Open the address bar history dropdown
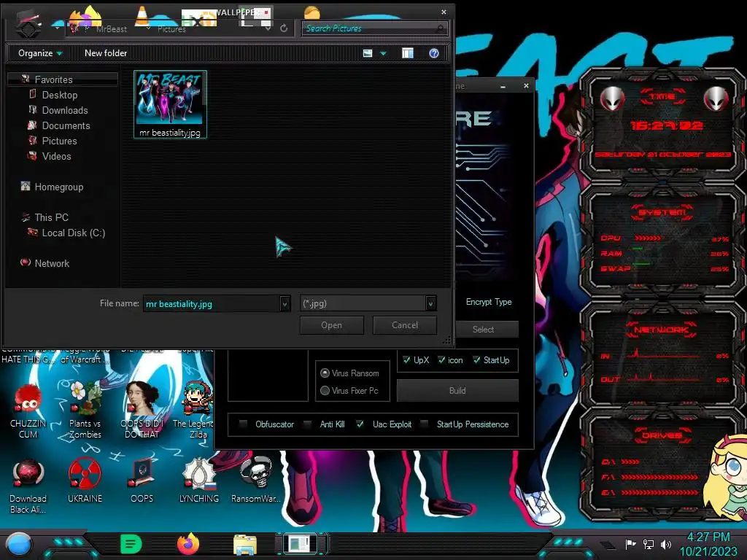Image resolution: width=747 pixels, height=560 pixels. coord(268,28)
